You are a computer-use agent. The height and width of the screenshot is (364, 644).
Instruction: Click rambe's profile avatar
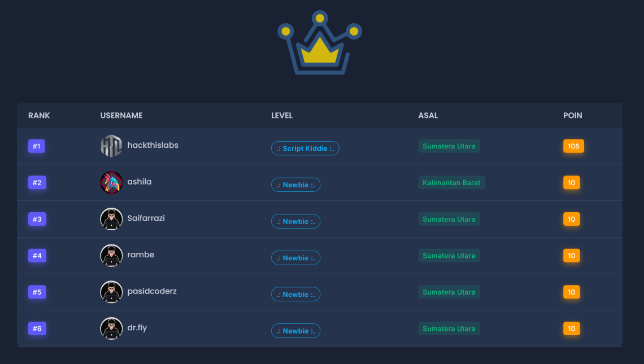111,256
